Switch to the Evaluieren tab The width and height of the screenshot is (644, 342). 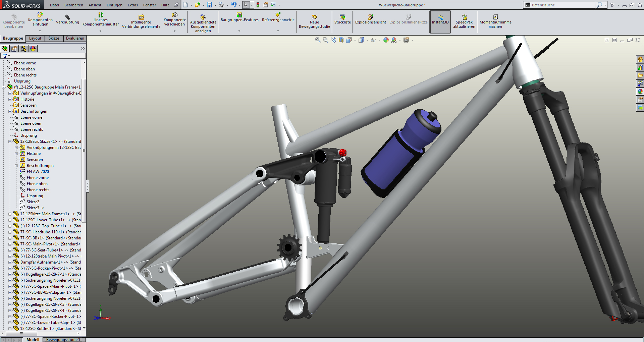click(75, 38)
